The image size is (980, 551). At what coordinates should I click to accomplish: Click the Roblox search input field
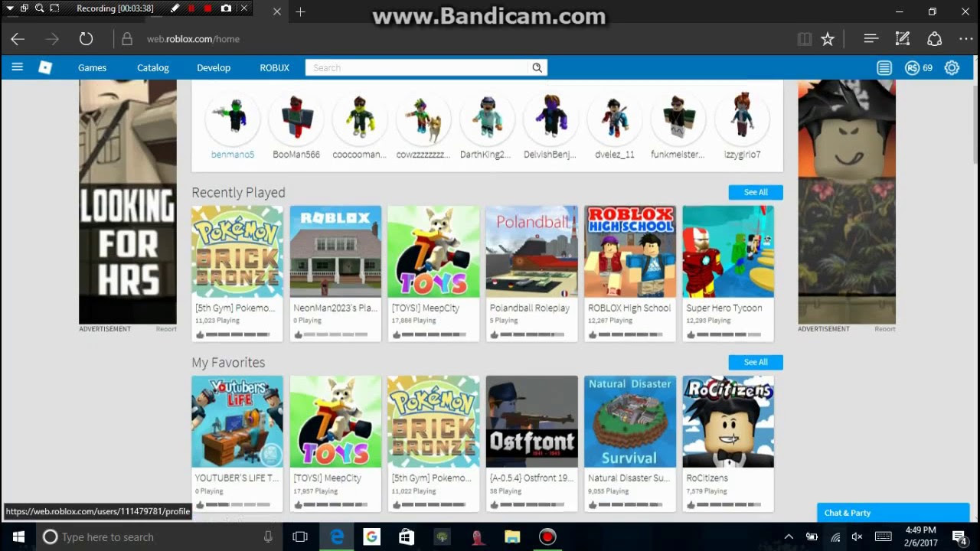[418, 67]
